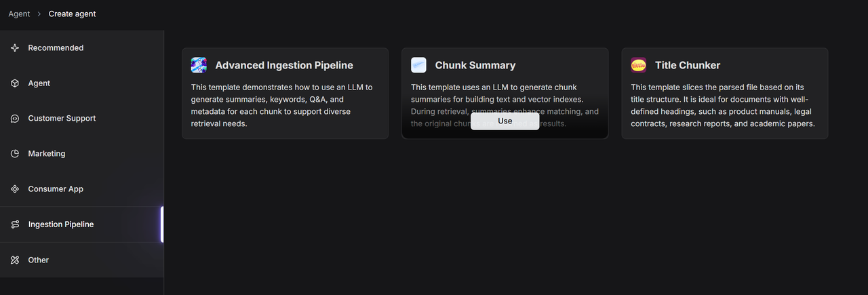Click the Ingestion Pipeline sidebar icon
The height and width of the screenshot is (295, 868).
coord(15,224)
